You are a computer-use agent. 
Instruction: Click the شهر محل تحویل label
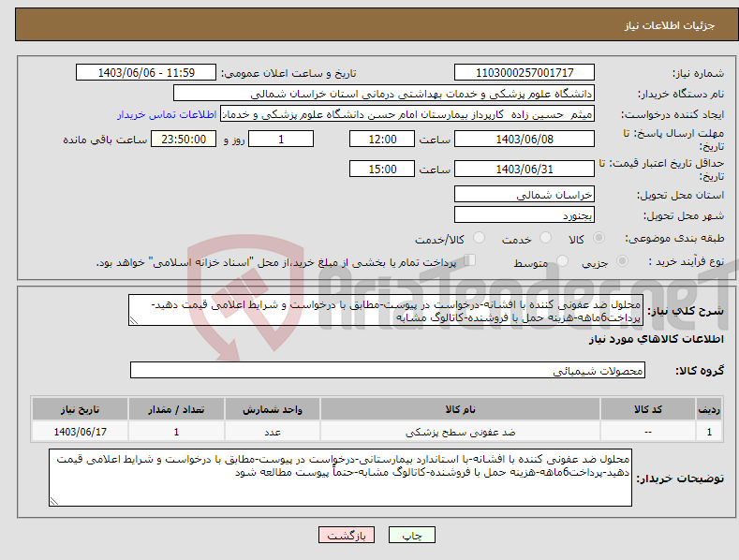point(684,215)
